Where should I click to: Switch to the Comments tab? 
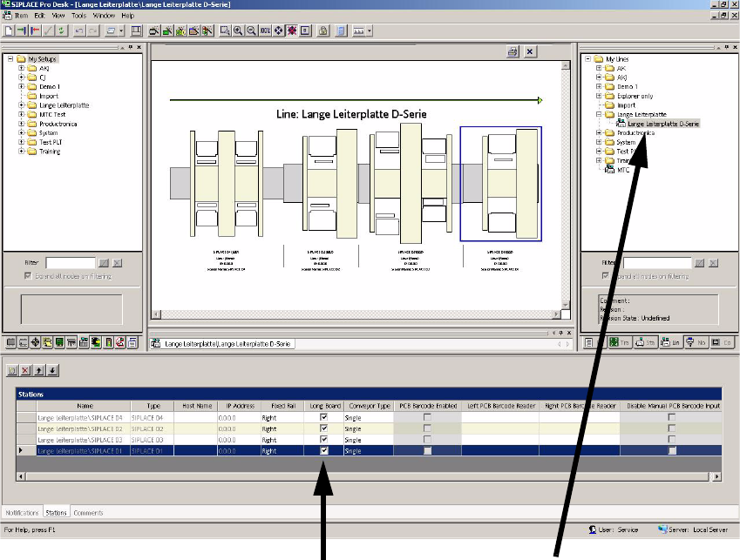(x=88, y=513)
